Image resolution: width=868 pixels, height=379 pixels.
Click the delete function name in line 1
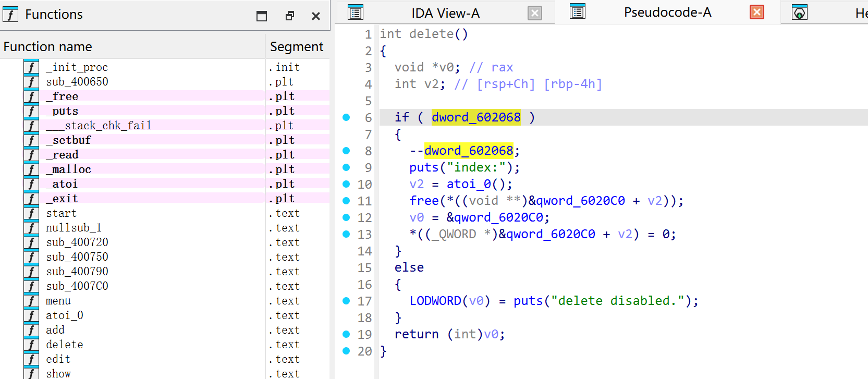(431, 34)
